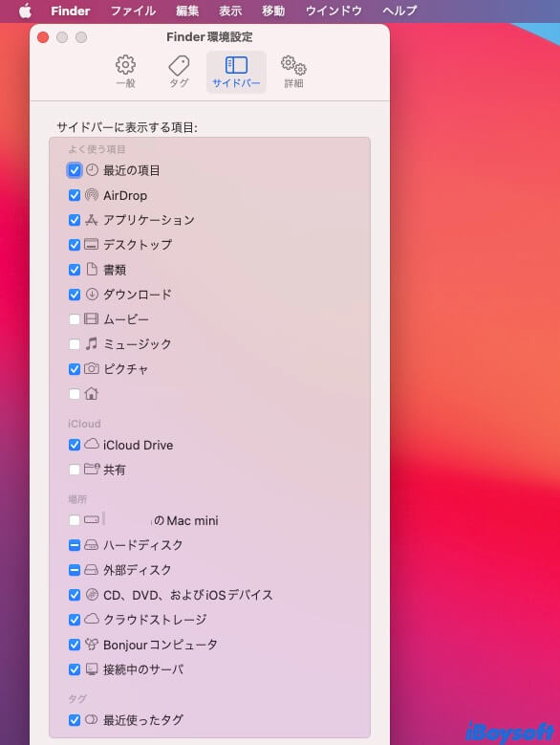Open the Finder menu in menu bar
Viewport: 560px width, 745px height.
point(70,11)
